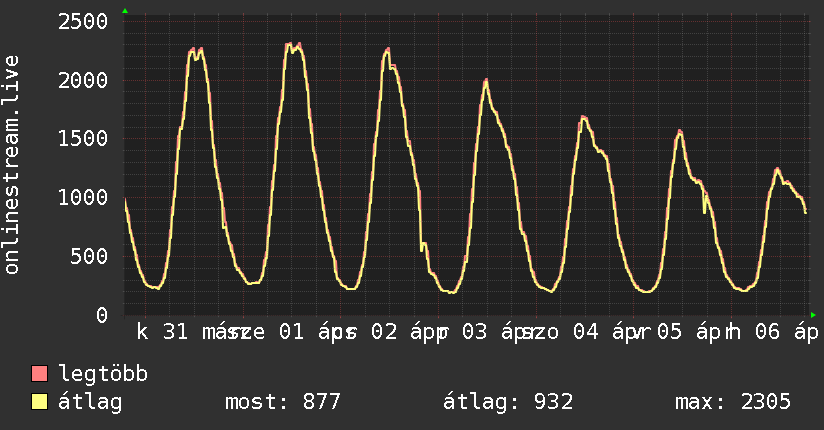Click the red legtöbb legend swatch
824x430 pixels.
click(40, 374)
